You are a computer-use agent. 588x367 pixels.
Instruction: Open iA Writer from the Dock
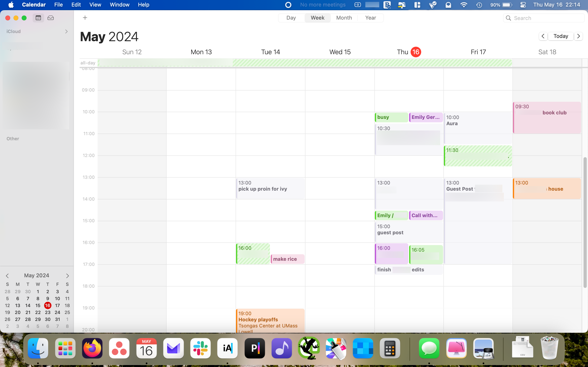(227, 348)
